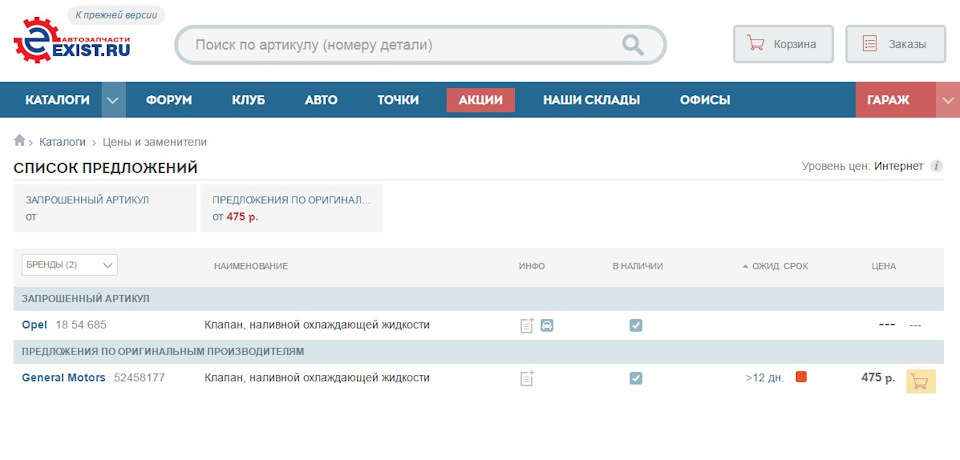Open Заказы orders button
960x460 pixels.
coord(896,44)
